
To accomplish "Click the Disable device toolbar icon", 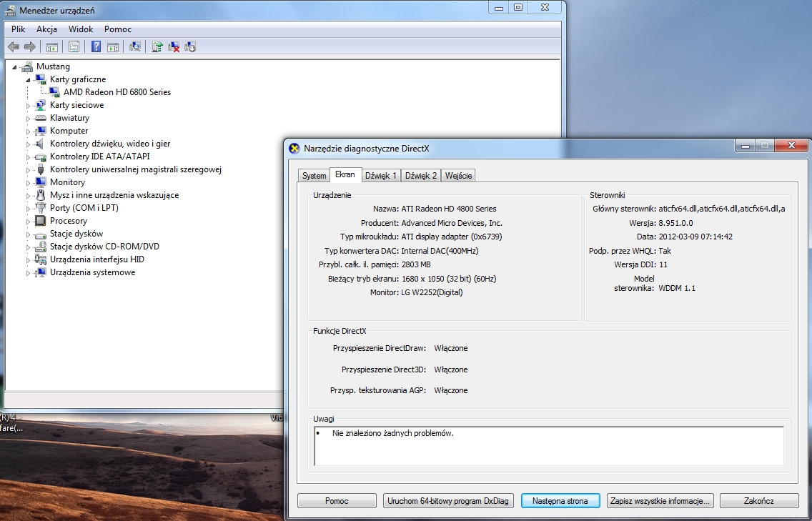I will [190, 47].
